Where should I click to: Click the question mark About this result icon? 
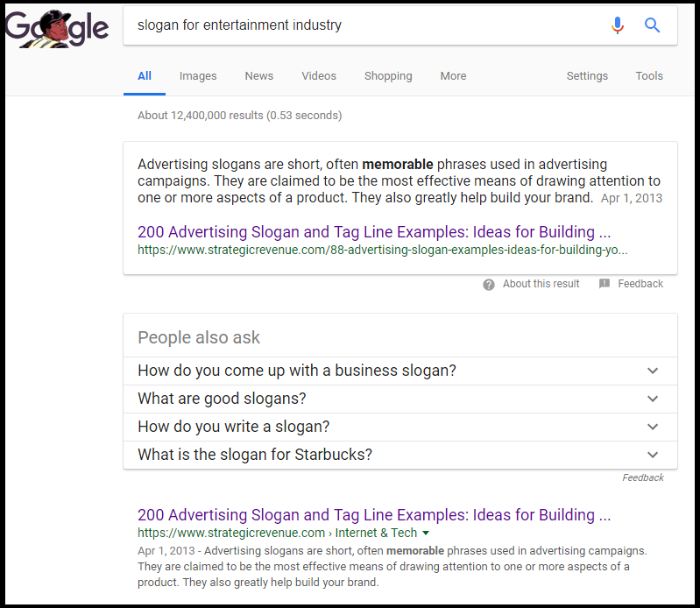(489, 285)
